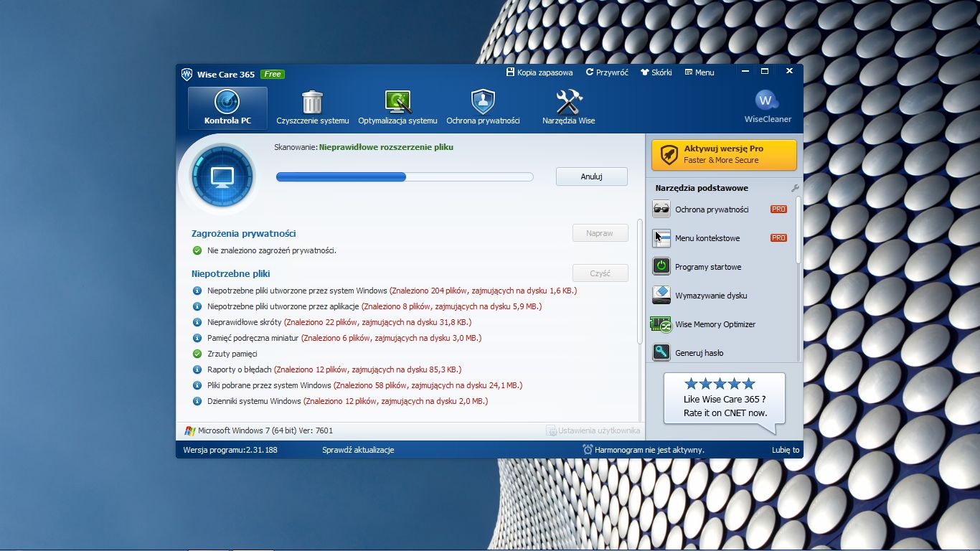This screenshot has height=551, width=980.
Task: Click Kopia zapasowa in the title bar
Action: pos(540,72)
